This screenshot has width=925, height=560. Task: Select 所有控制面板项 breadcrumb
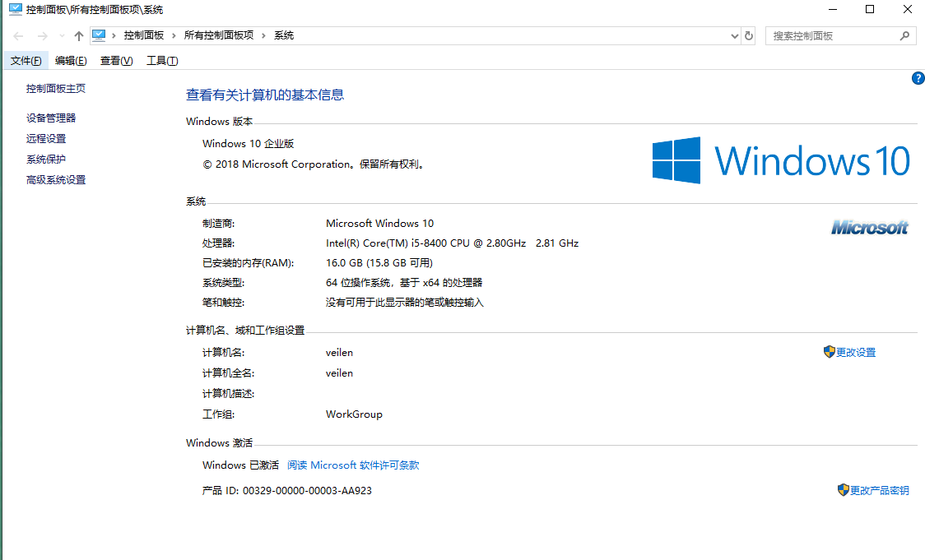point(218,35)
